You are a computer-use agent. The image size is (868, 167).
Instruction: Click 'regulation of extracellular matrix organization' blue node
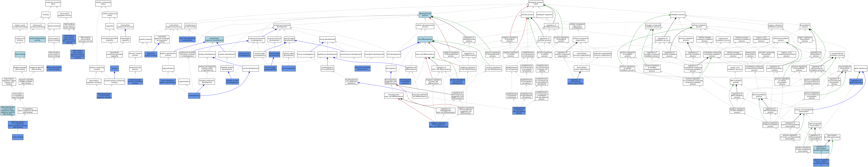(575, 82)
